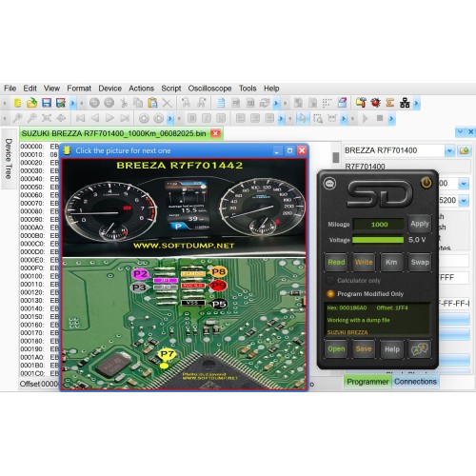Click the green Voltage level bar
Image resolution: width=476 pixels, height=476 pixels.
tap(378, 240)
